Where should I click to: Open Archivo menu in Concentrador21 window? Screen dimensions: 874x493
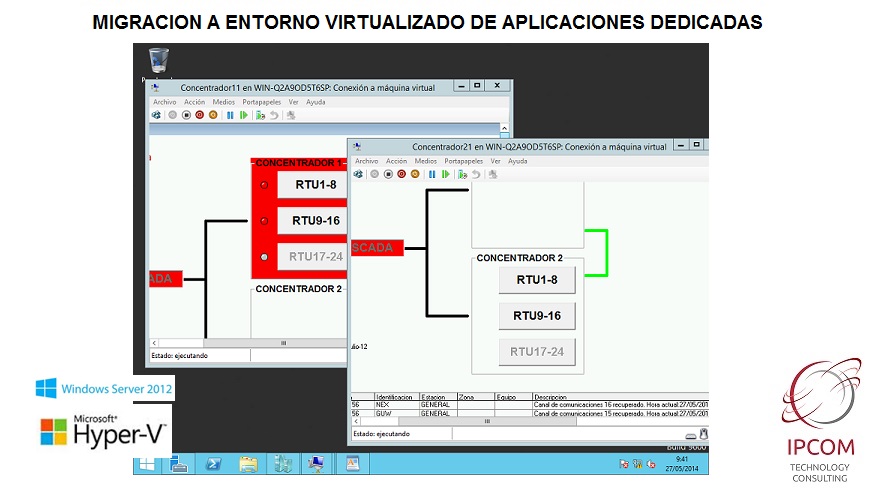tap(367, 161)
